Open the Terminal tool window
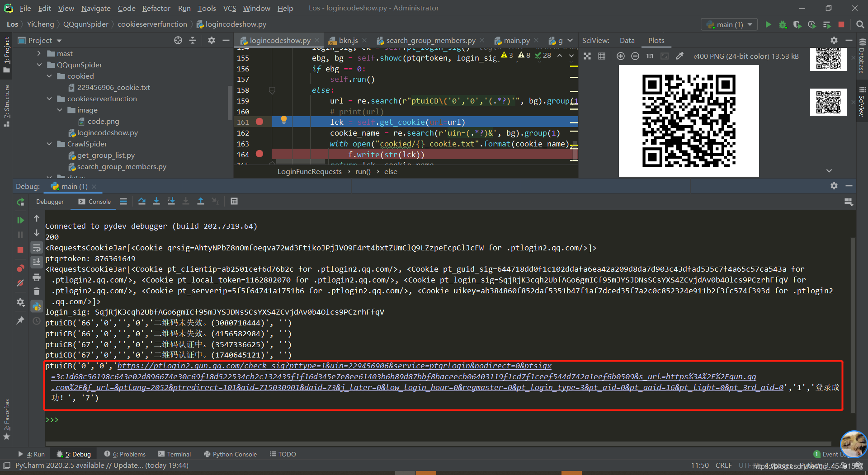Image resolution: width=868 pixels, height=475 pixels. 175,454
